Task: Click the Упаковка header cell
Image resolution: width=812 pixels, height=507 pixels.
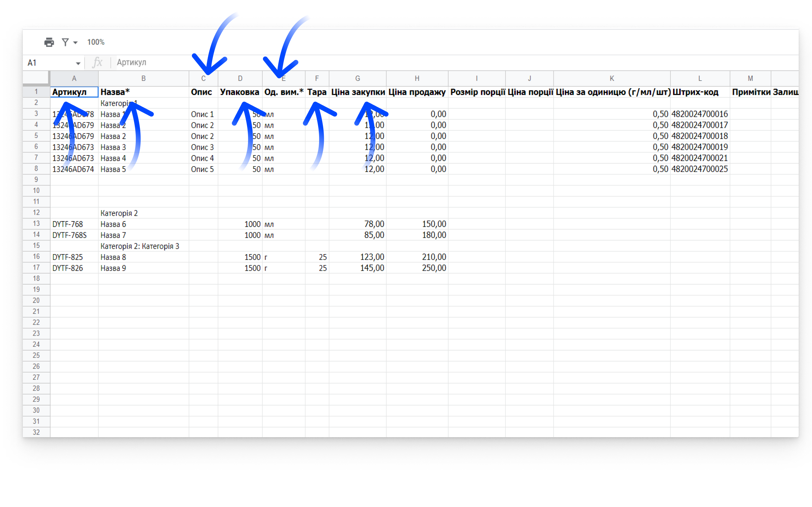Action: [240, 92]
